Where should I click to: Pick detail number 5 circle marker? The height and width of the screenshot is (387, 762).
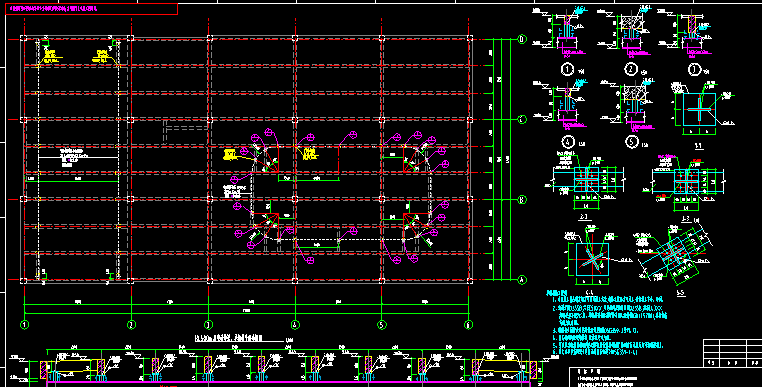631,142
